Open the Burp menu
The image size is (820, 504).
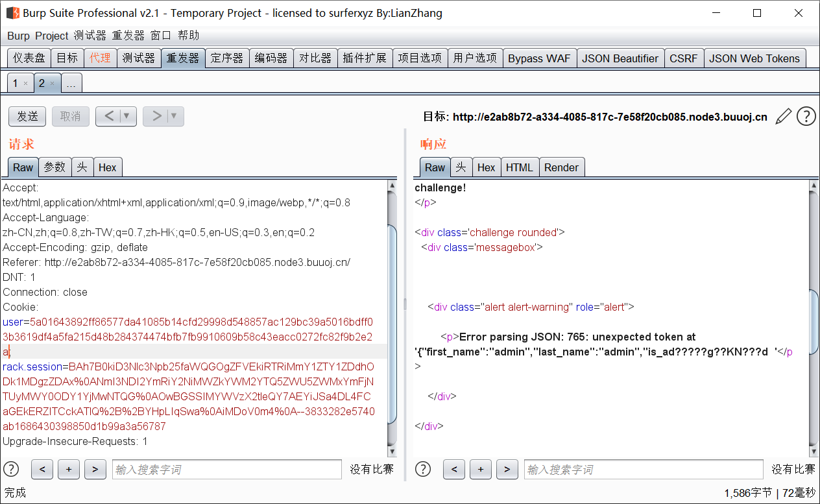[x=18, y=36]
